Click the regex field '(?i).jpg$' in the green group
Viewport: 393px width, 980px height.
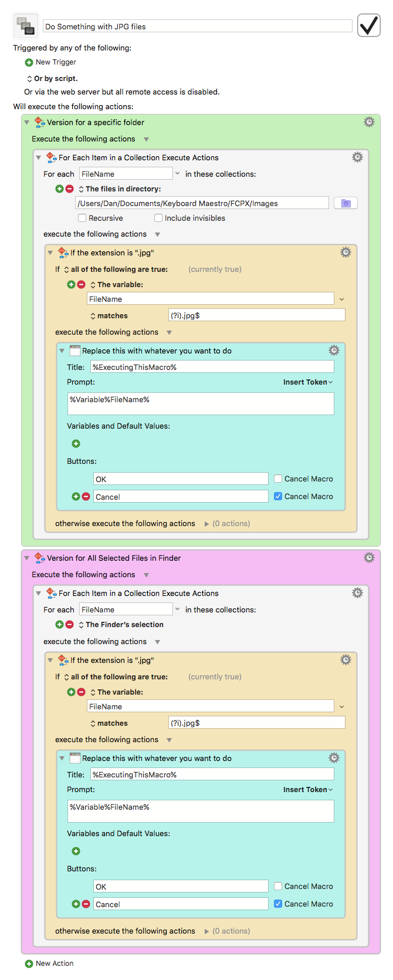[x=257, y=315]
